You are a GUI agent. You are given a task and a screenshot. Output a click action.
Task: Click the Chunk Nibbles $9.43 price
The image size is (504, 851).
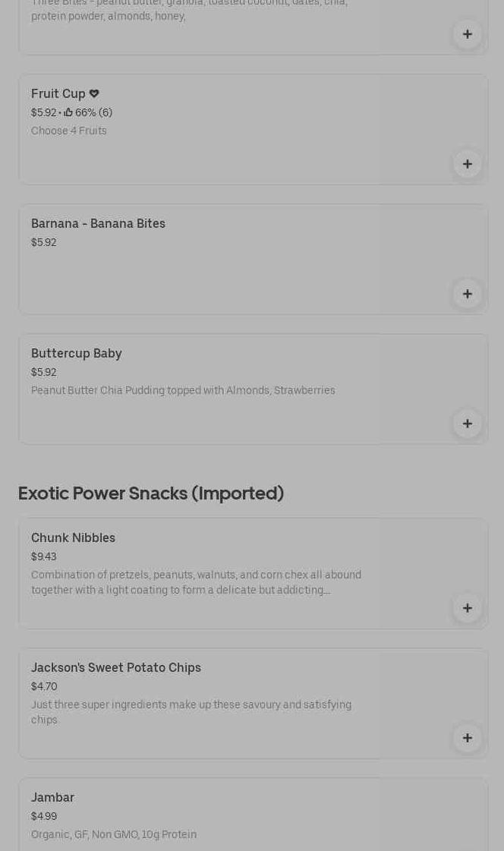click(44, 557)
